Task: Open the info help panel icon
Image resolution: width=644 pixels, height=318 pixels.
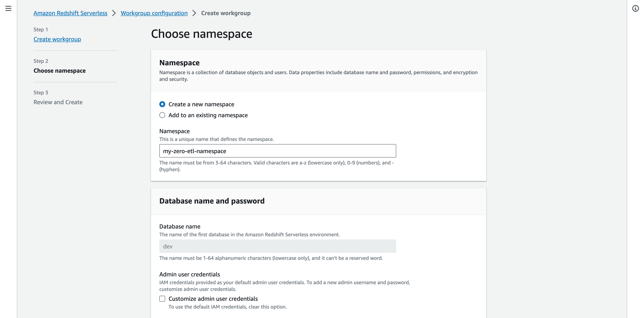Action: coord(635,9)
